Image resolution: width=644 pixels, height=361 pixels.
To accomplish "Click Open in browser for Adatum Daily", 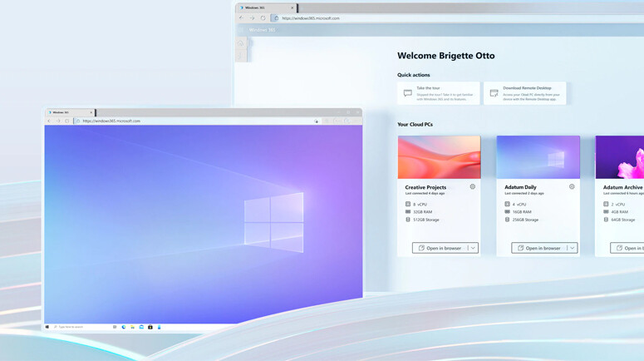I will coord(539,248).
